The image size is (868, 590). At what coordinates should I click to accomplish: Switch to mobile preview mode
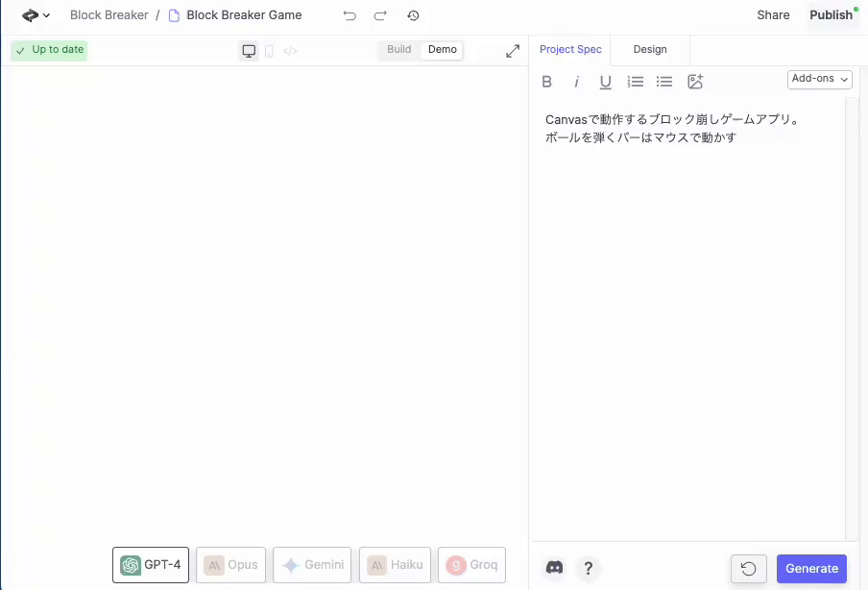point(269,51)
